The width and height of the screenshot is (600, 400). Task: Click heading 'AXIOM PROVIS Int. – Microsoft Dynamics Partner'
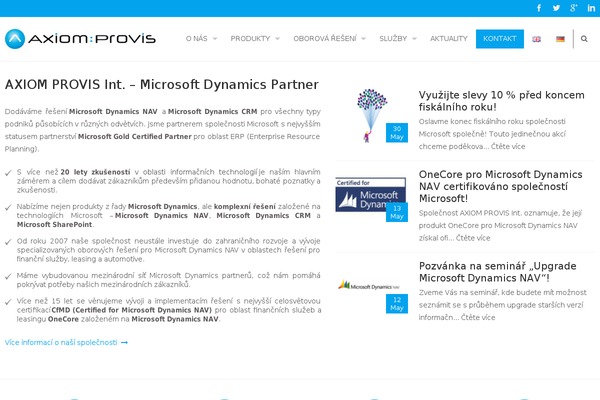(161, 84)
